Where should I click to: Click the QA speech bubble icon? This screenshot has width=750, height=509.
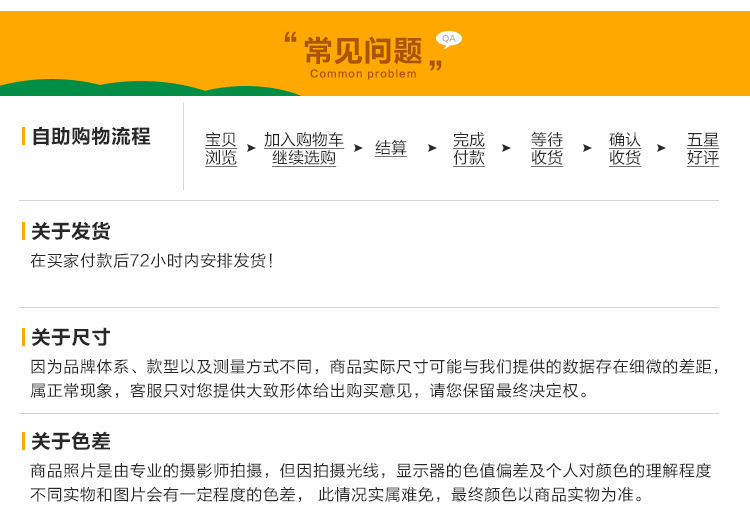click(x=449, y=39)
